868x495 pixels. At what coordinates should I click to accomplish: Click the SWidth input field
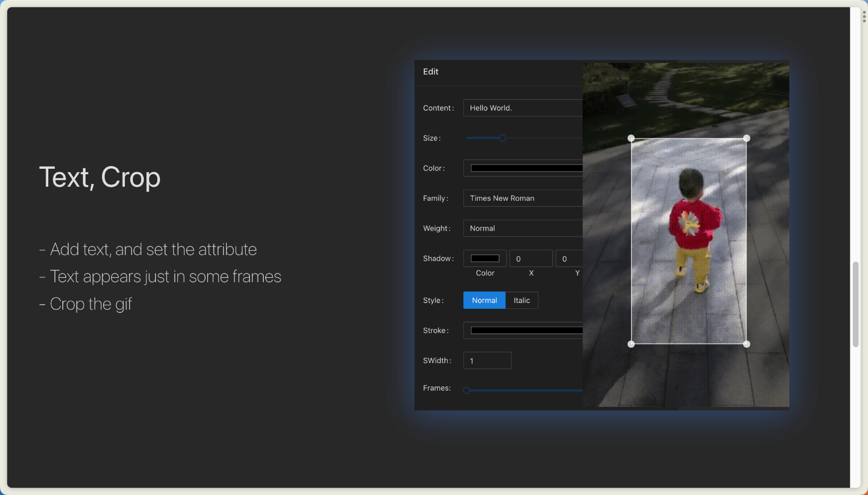pyautogui.click(x=487, y=361)
